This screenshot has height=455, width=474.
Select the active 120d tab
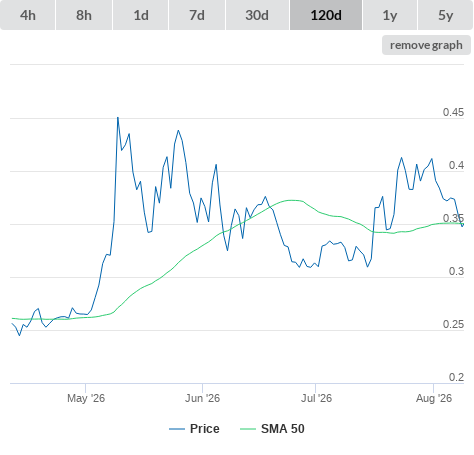[326, 15]
